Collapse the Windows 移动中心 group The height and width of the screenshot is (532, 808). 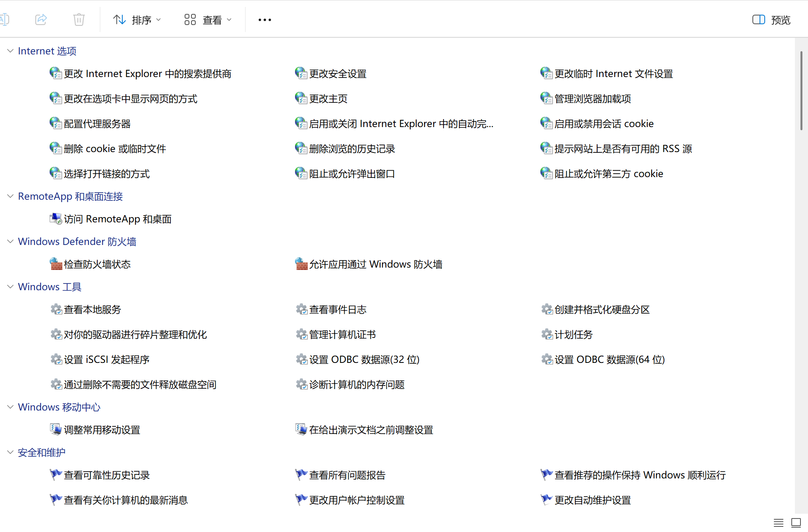pos(10,407)
